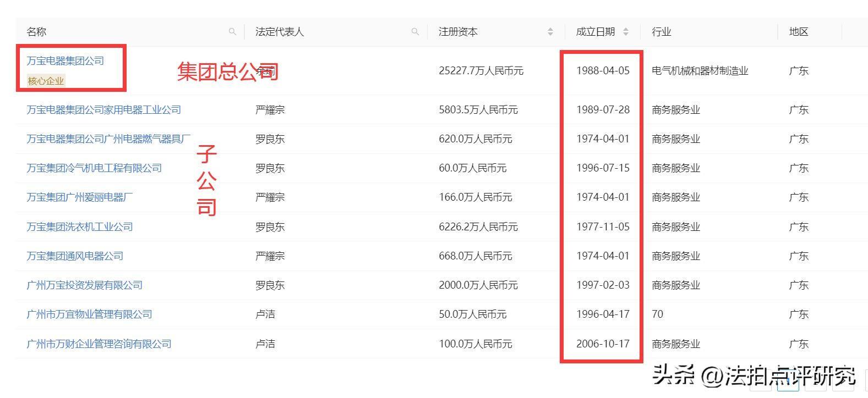This screenshot has height=398, width=868.
Task: Open the 万宝电器集团公司 company link
Action: coord(65,61)
